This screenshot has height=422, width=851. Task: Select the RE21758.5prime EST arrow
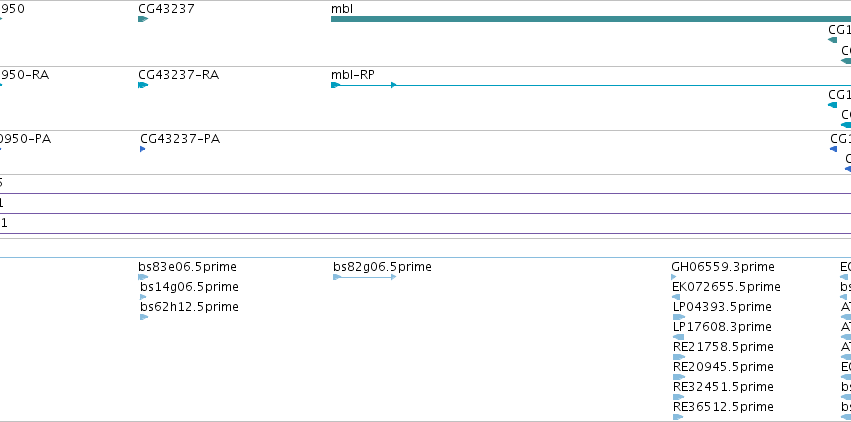679,357
